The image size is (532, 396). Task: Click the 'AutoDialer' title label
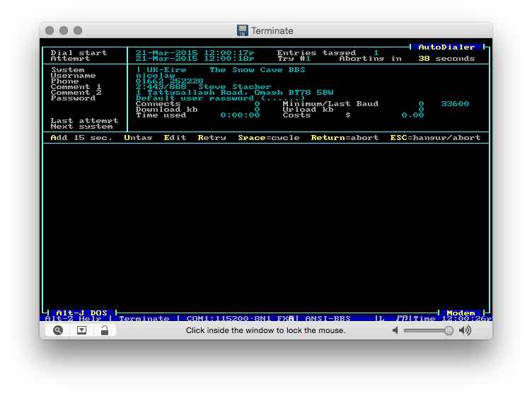(446, 47)
